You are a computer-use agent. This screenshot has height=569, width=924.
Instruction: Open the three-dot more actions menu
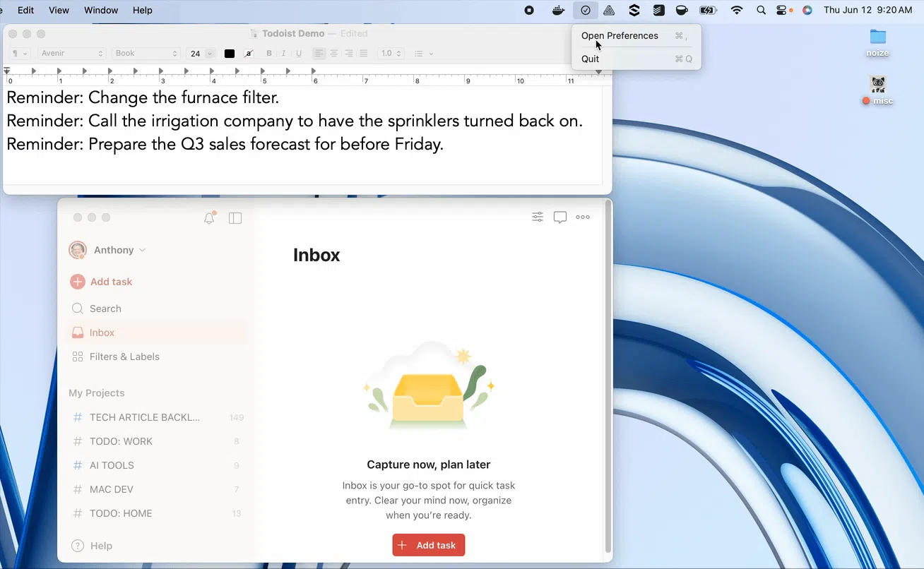pos(583,217)
